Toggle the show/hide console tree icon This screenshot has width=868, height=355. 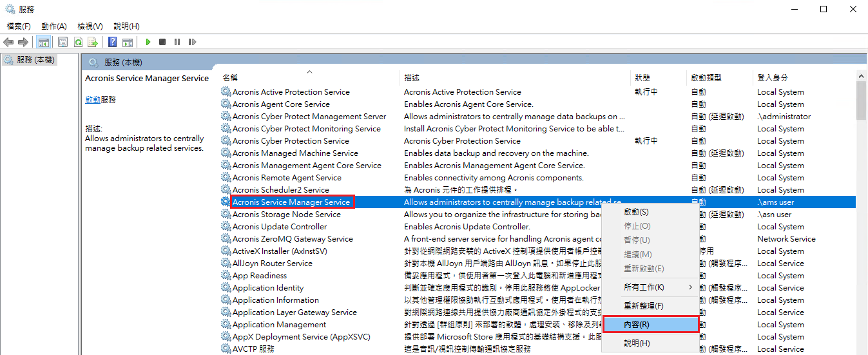point(44,42)
